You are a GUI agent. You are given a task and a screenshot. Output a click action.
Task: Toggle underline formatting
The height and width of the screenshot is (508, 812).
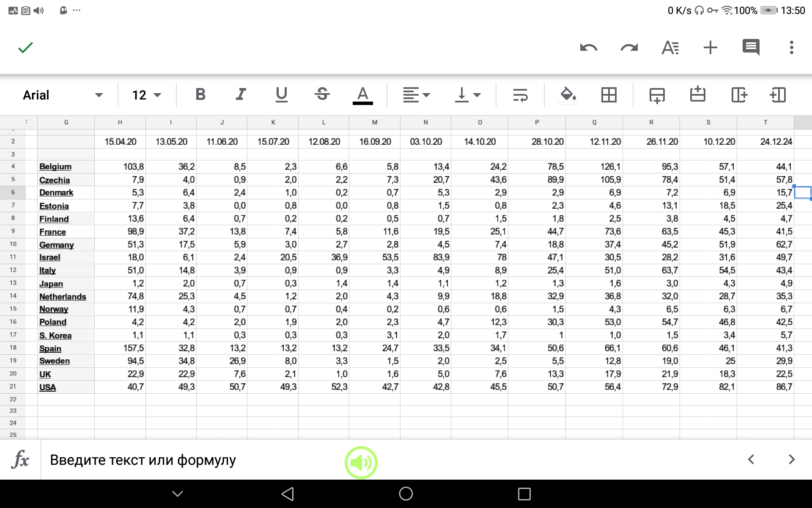coord(281,94)
